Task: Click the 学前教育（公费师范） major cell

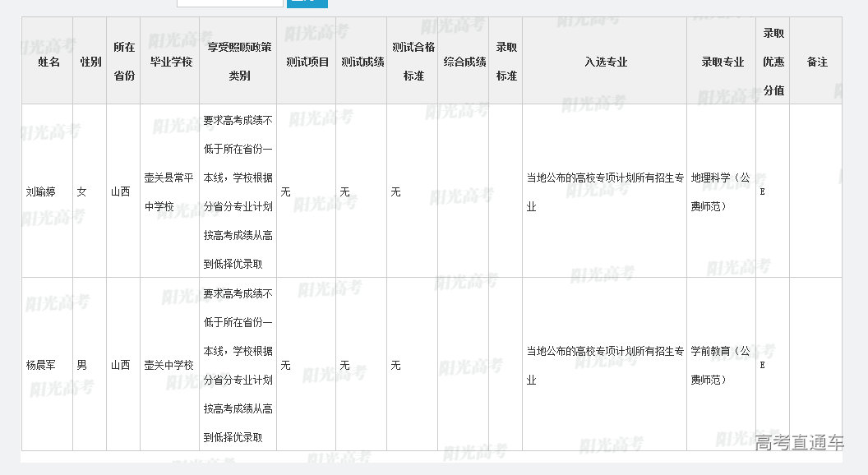Action: point(720,365)
